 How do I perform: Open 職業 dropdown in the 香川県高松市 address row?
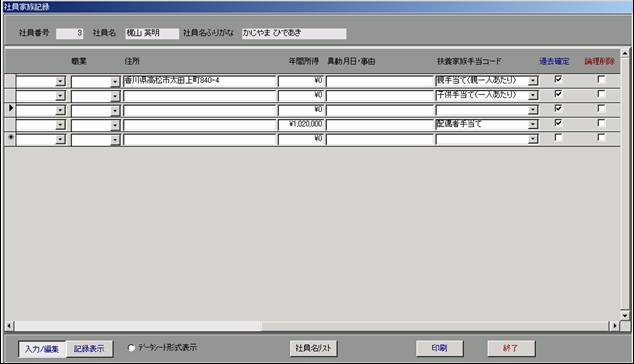pyautogui.click(x=115, y=82)
